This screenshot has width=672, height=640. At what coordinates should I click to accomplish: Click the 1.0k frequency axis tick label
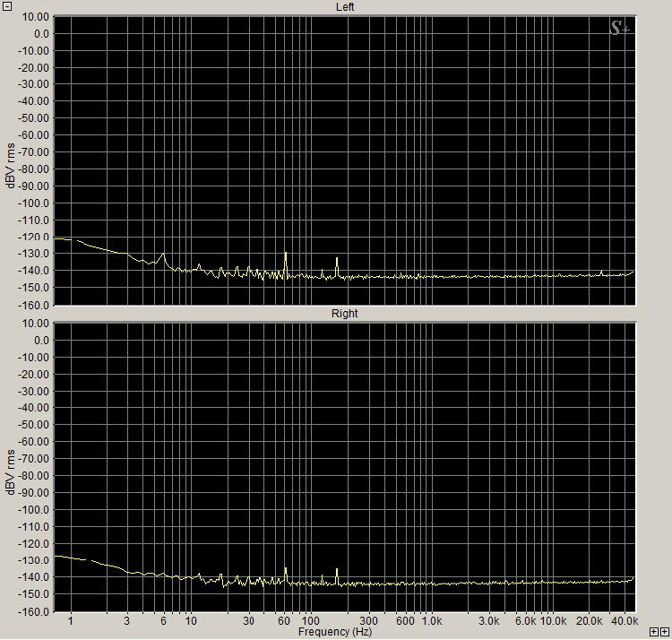(432, 620)
